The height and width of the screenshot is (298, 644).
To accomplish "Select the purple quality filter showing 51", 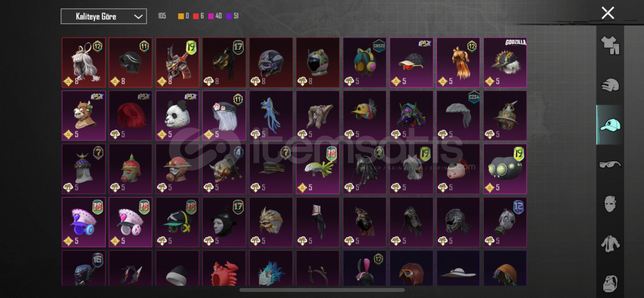I will [x=232, y=16].
